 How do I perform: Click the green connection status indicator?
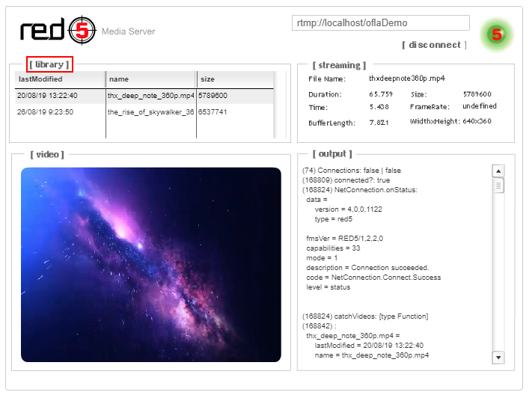496,34
